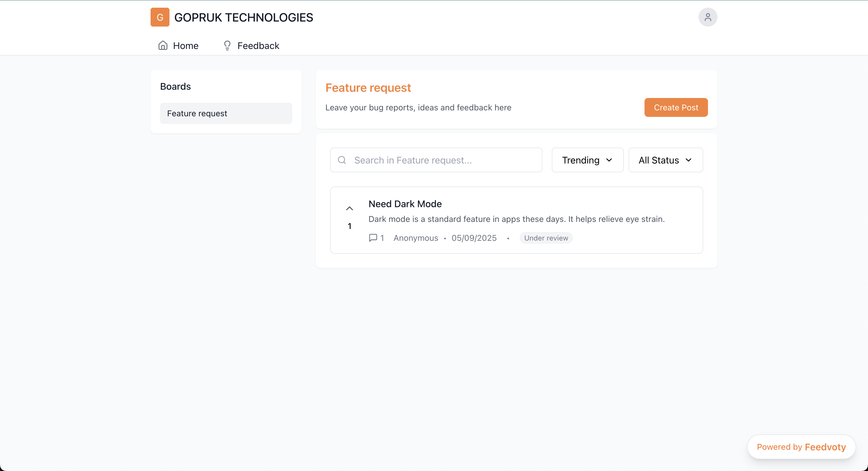Go to the Home tab
This screenshot has height=471, width=868.
point(185,45)
